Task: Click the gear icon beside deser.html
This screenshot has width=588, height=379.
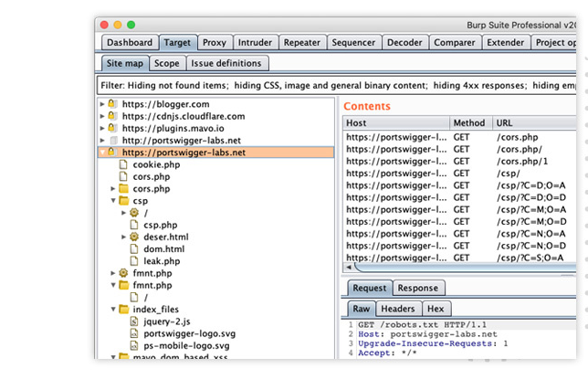Action: (x=134, y=237)
